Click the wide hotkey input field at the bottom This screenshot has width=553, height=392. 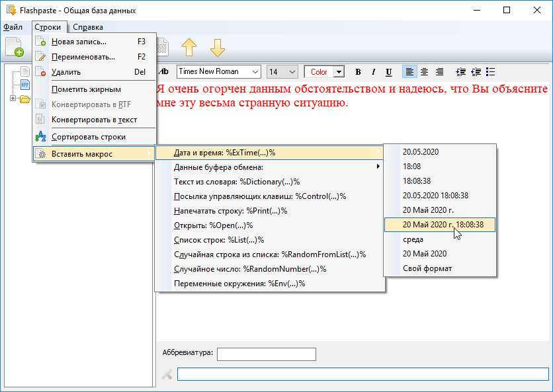coord(363,374)
